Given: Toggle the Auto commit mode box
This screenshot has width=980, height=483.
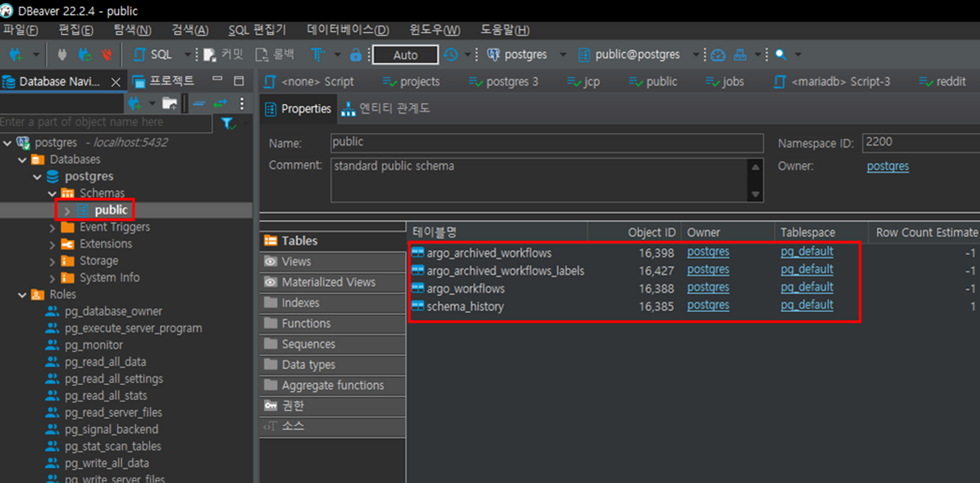Looking at the screenshot, I should point(405,54).
